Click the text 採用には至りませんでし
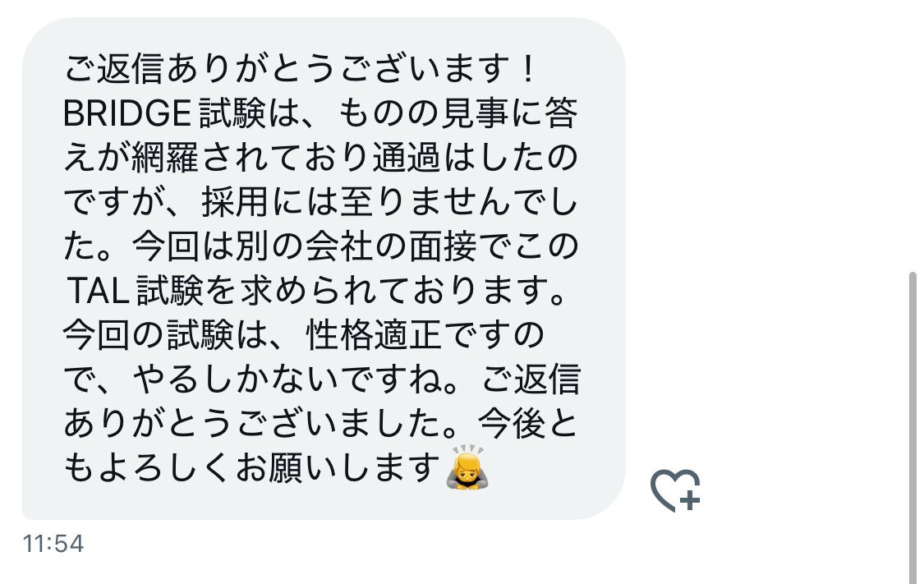Screen dimensions: 924x584 point(389,202)
